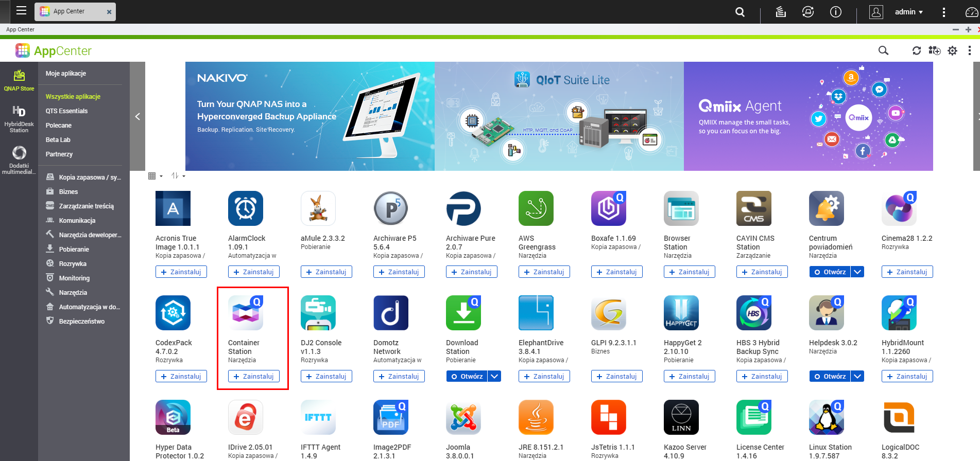Screen dimensions: 980x461
Task: Open the Qmiix Agent banner
Action: pos(809,116)
